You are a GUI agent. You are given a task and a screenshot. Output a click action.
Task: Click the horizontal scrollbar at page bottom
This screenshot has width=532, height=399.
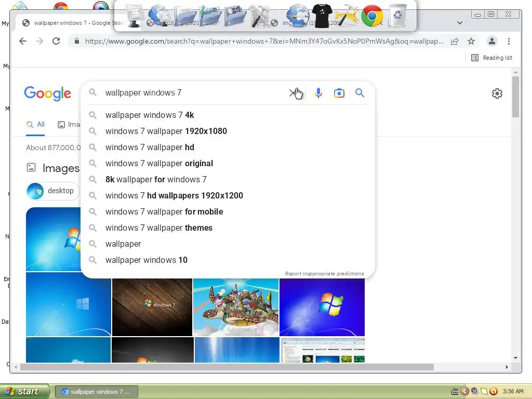coord(227,367)
